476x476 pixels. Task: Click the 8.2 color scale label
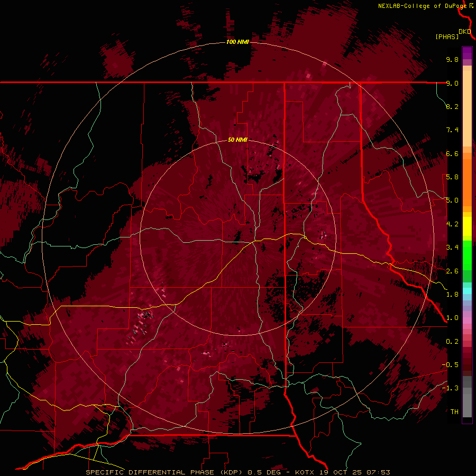452,106
